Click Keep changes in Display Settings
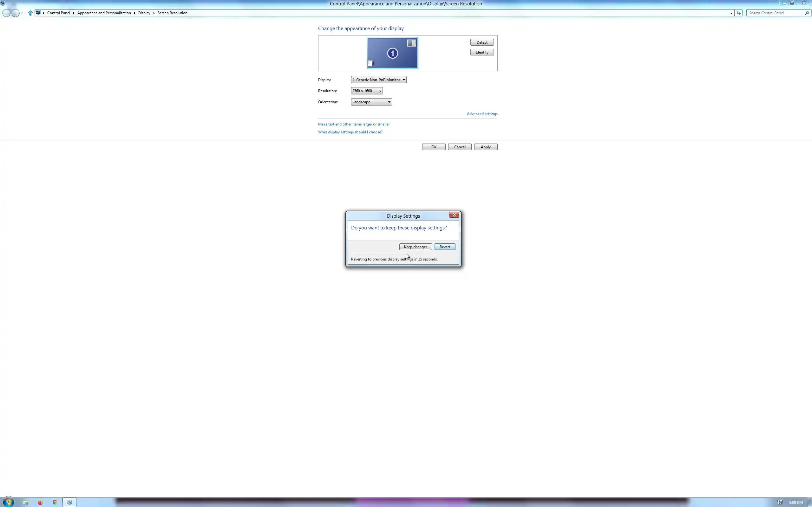 [x=416, y=247]
